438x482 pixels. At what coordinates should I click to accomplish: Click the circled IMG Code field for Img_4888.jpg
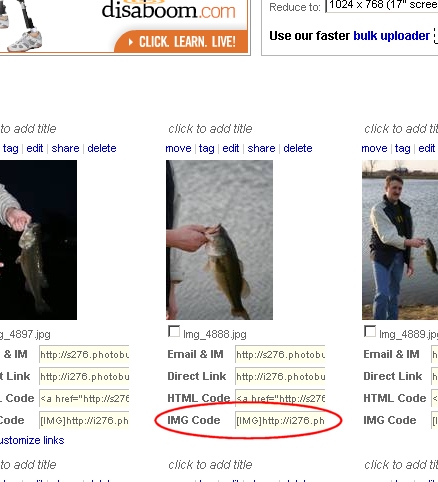(x=280, y=420)
